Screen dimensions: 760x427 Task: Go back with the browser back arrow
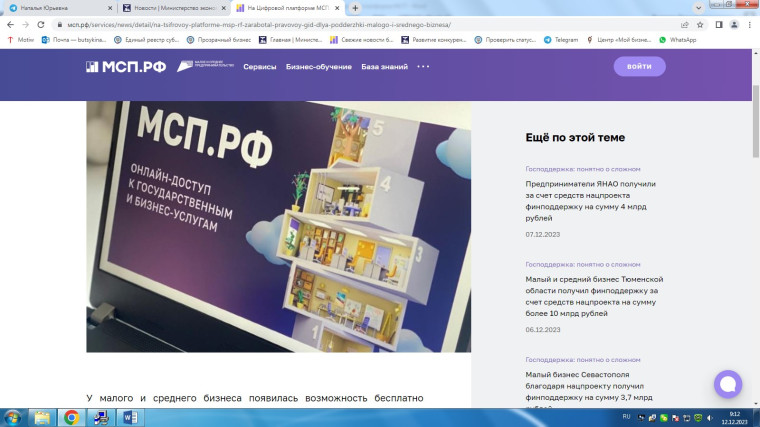click(x=10, y=25)
